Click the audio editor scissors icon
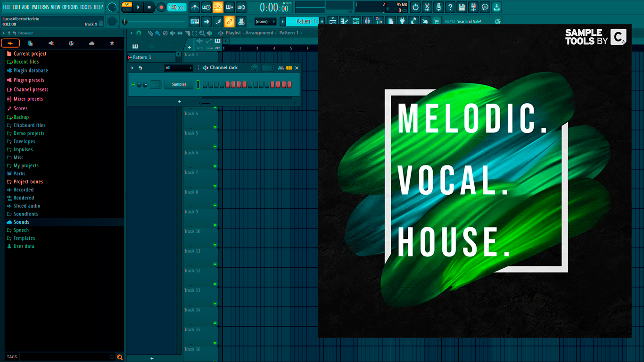The width and height of the screenshot is (644, 362). [x=427, y=7]
